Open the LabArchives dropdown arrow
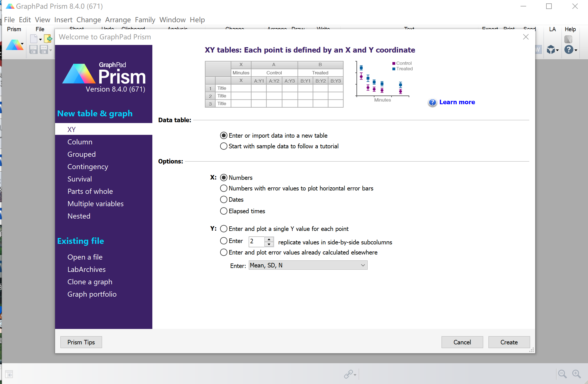The height and width of the screenshot is (384, 588). tap(557, 50)
